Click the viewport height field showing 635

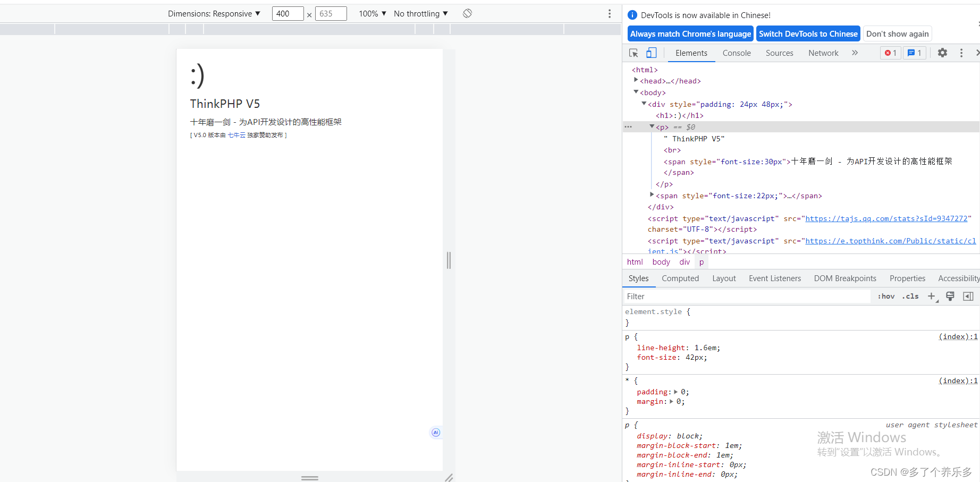coord(331,13)
